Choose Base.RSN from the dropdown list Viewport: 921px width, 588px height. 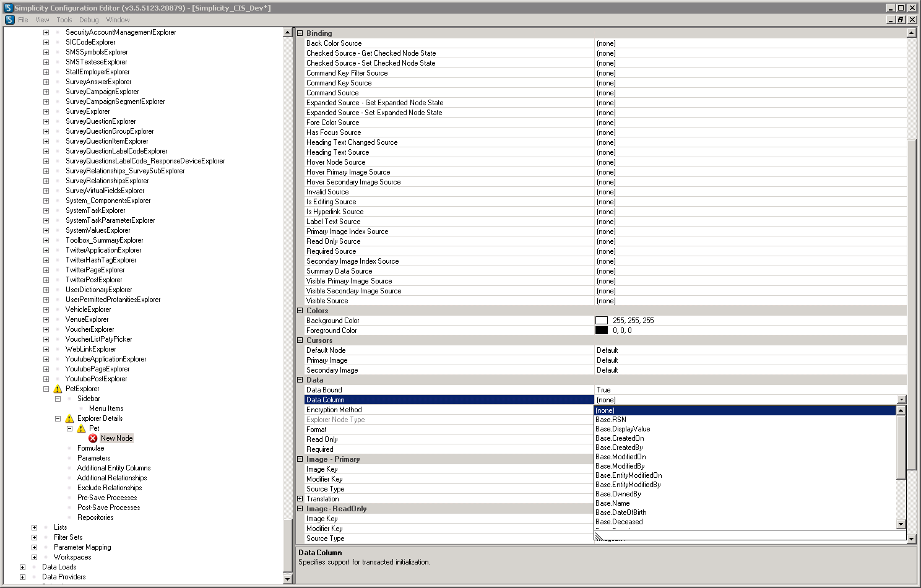point(745,420)
